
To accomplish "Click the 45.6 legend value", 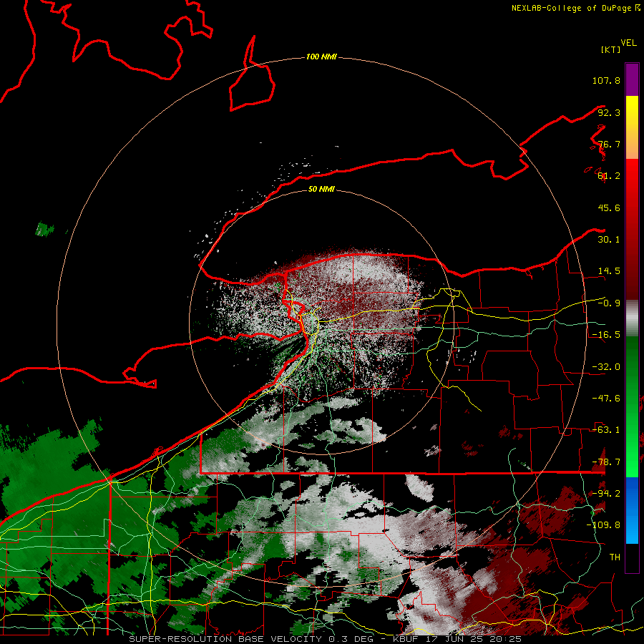I will [609, 208].
